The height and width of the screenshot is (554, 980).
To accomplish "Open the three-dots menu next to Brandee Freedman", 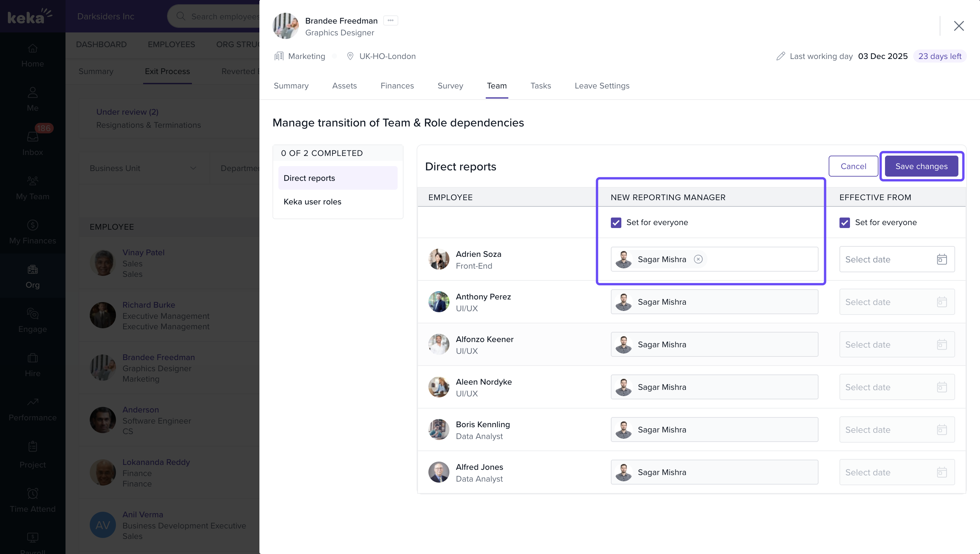I will [x=390, y=21].
